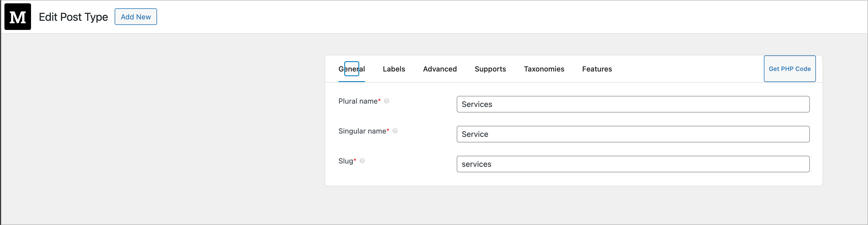Open Get PHP Code
Screen dimensions: 868x225
click(790, 69)
